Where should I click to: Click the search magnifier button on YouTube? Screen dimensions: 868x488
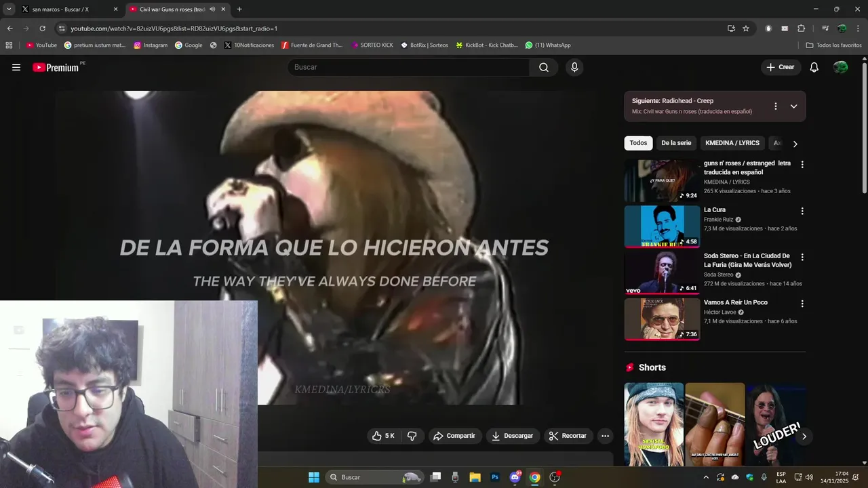(544, 67)
